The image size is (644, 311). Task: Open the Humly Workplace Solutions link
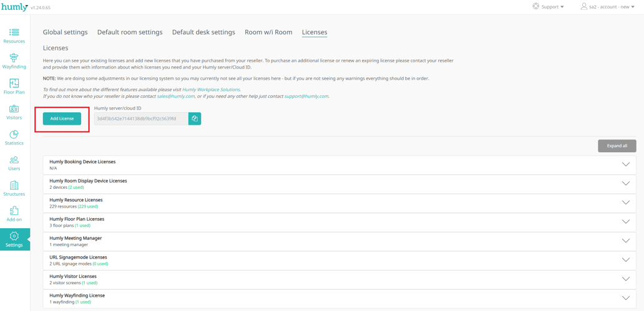(211, 90)
